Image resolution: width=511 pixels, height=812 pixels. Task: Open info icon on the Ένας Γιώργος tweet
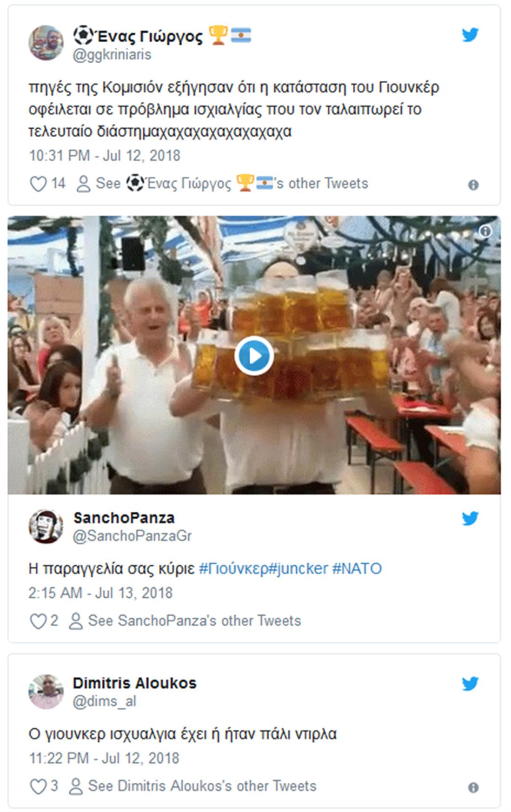tap(473, 185)
